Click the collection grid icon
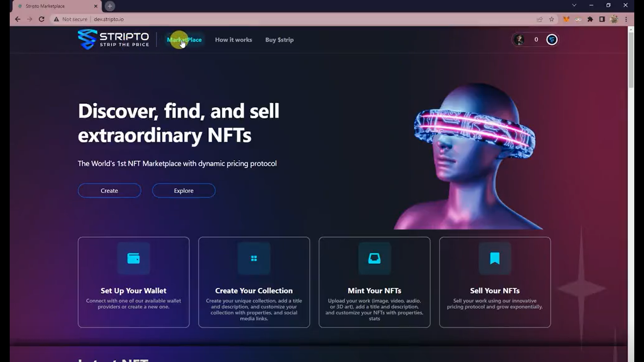 click(x=254, y=258)
